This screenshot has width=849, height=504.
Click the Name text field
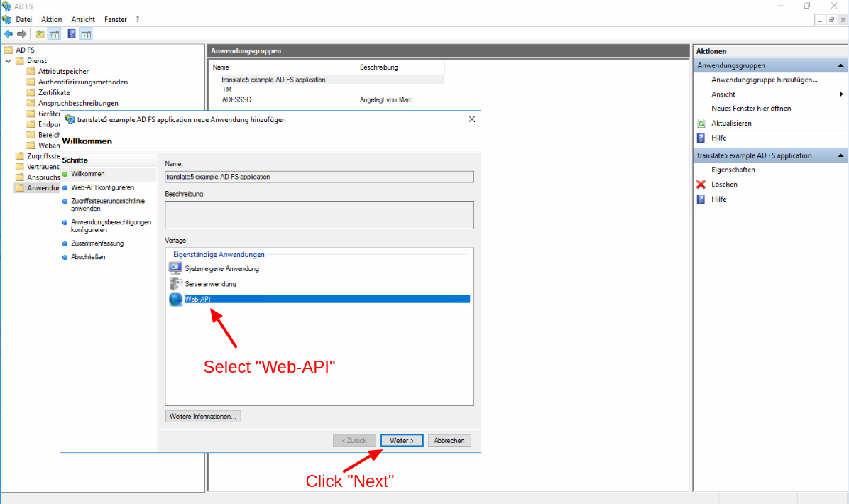tap(319, 177)
